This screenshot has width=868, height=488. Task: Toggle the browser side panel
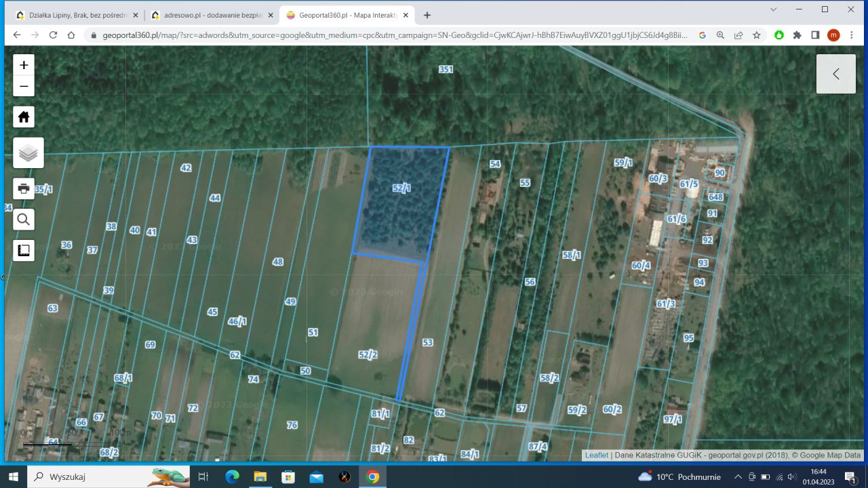pos(815,35)
